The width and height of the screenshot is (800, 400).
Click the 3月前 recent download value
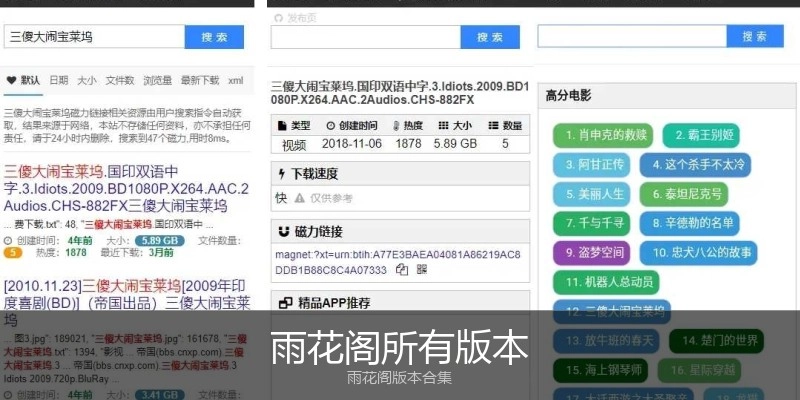coord(161,253)
